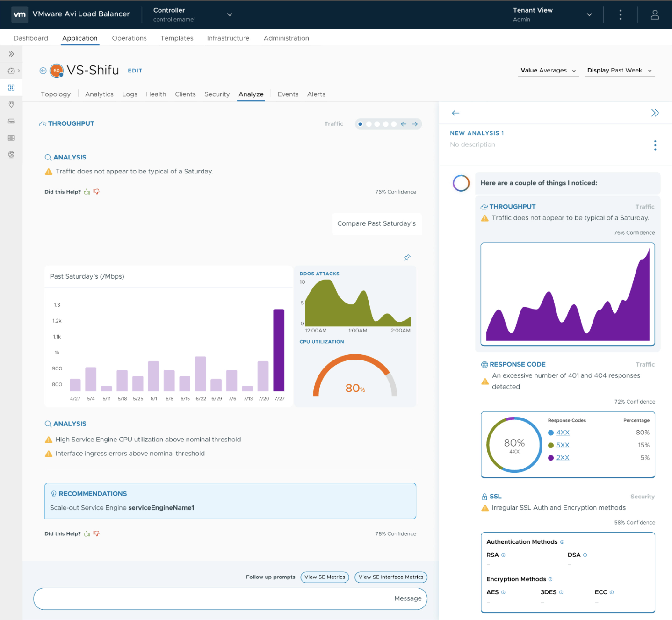Switch to the Analytics tab

coord(99,94)
